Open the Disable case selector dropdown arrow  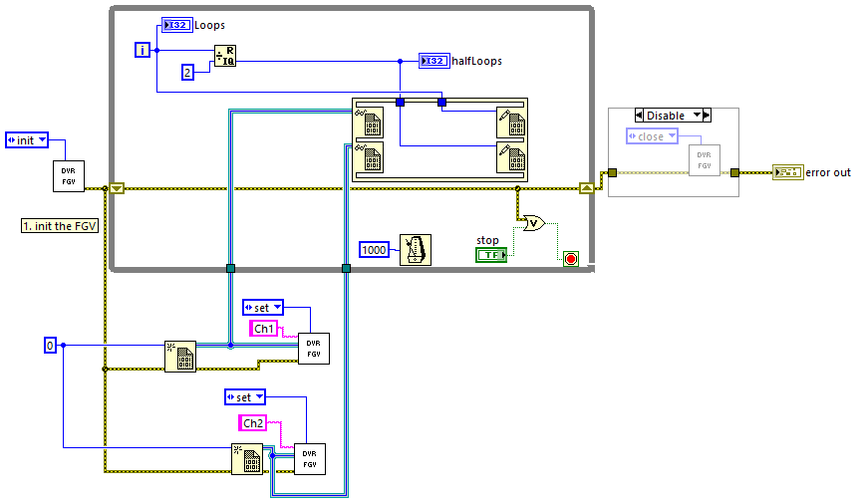(697, 116)
